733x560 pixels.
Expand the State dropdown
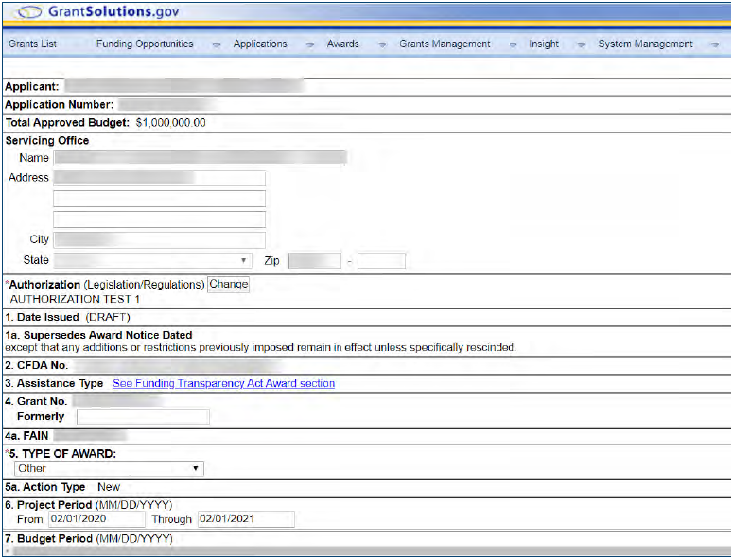point(152,260)
